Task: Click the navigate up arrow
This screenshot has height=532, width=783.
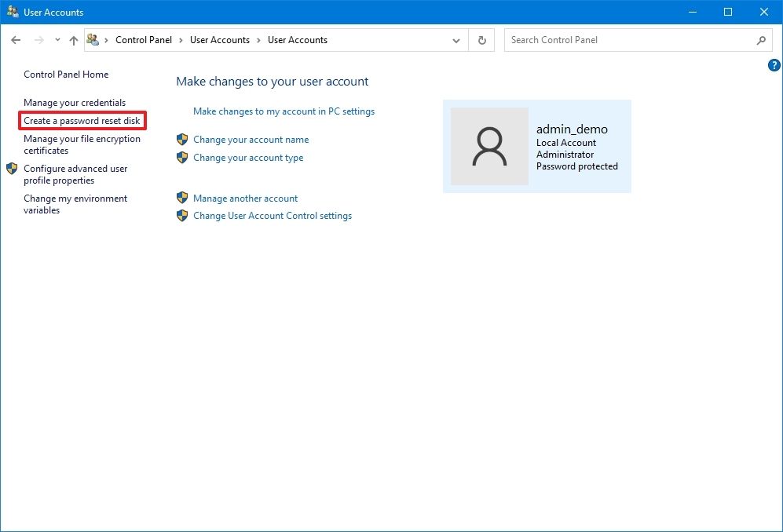Action: [73, 39]
